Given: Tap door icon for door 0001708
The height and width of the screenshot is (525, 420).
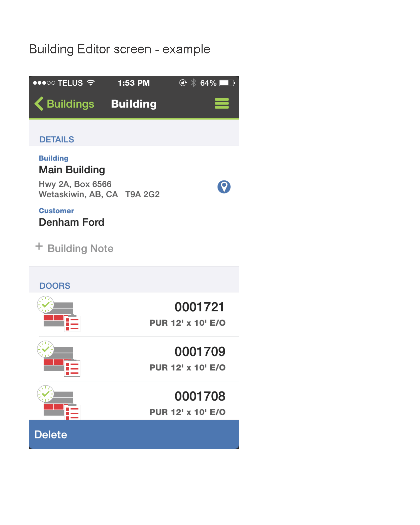Looking at the screenshot, I should click(59, 403).
